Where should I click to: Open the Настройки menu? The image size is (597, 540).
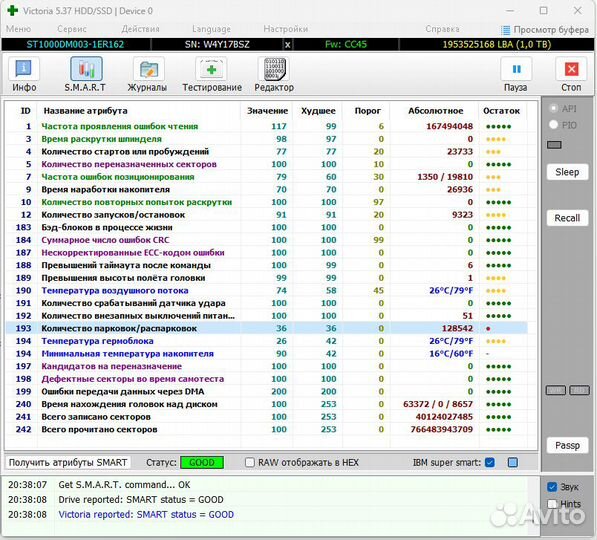pyautogui.click(x=286, y=29)
